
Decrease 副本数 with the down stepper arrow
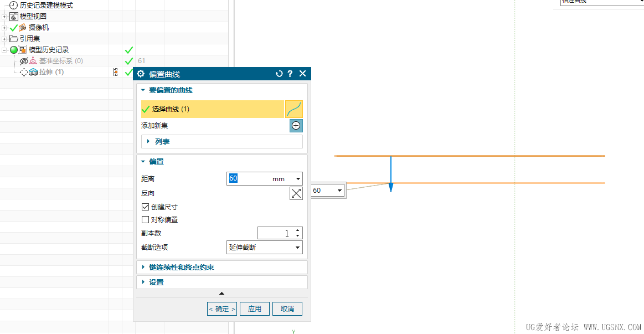298,236
